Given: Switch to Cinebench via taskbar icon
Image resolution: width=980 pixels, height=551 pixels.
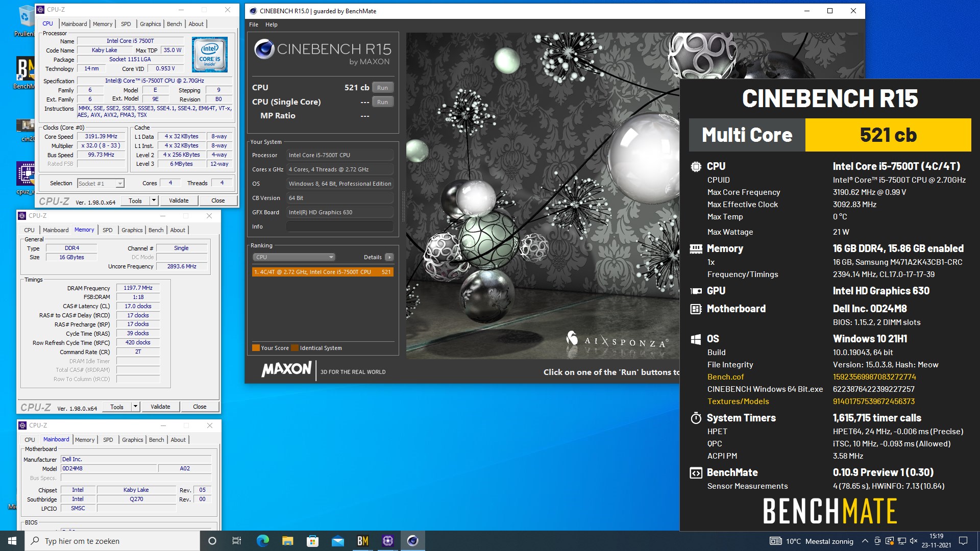Looking at the screenshot, I should click(412, 541).
